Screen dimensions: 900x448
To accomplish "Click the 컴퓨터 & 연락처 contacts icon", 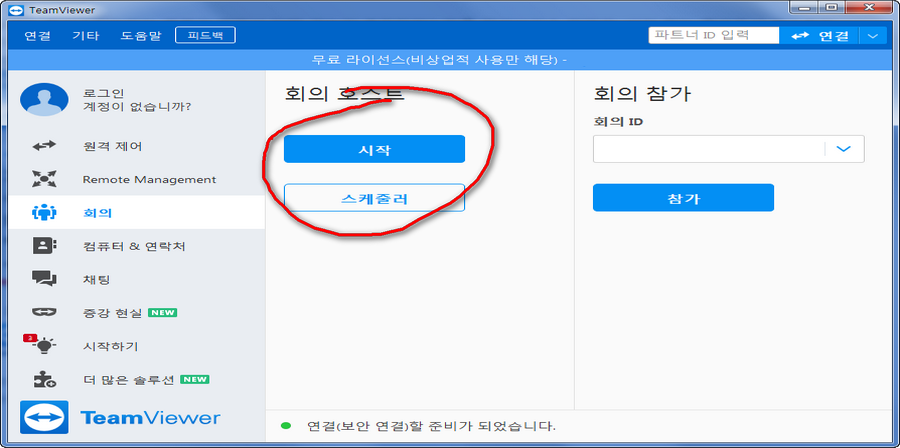I will click(44, 246).
